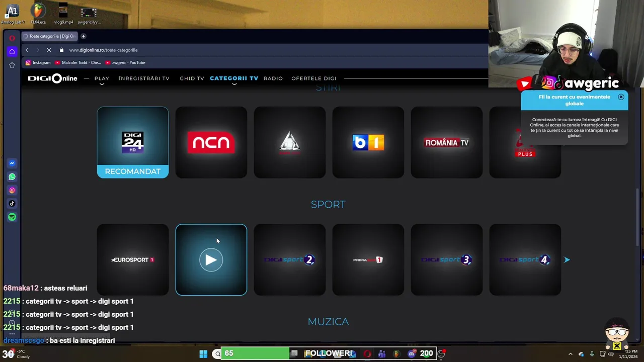644x362 pixels.
Task: Show next sport channels with blue arrow
Action: (567, 260)
